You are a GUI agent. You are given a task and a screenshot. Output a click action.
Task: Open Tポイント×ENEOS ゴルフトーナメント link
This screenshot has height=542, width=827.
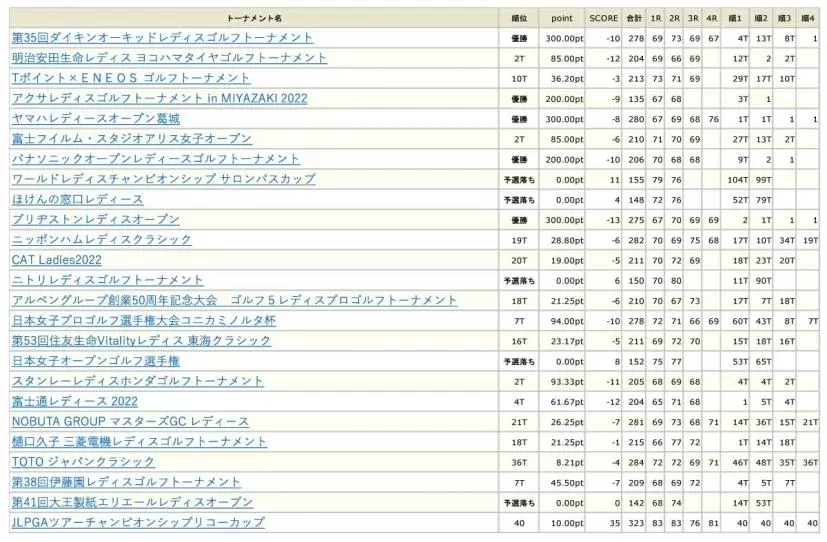131,78
